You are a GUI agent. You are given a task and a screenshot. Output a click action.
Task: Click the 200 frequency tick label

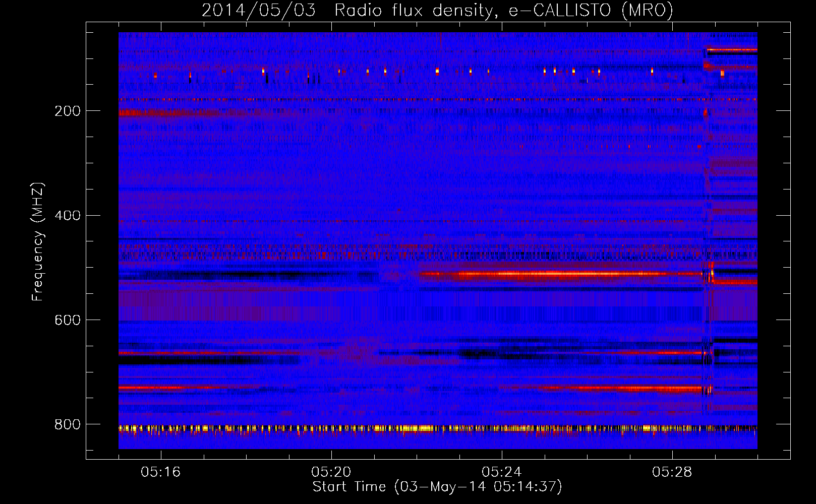tap(68, 111)
